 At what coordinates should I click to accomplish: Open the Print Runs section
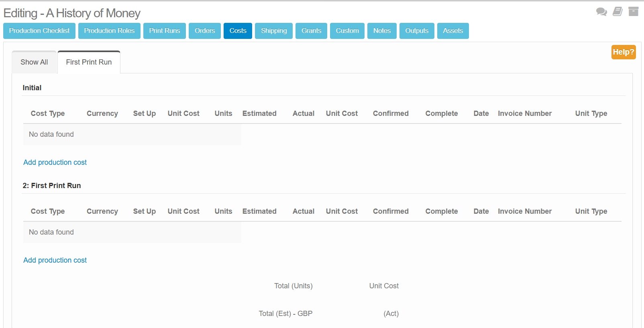(x=164, y=31)
